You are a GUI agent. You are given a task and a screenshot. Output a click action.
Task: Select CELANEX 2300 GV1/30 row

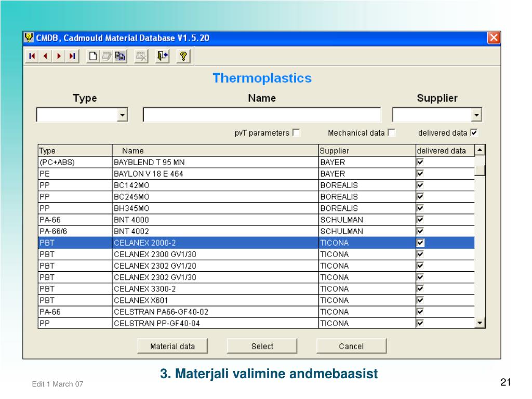(256, 254)
